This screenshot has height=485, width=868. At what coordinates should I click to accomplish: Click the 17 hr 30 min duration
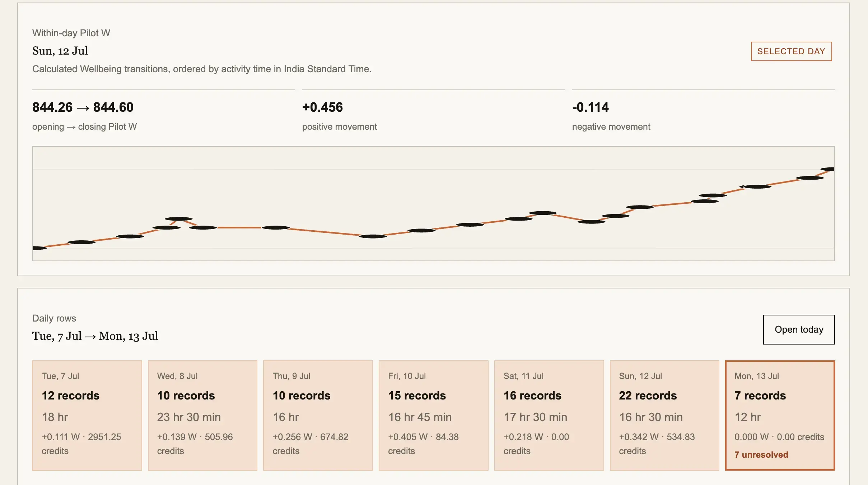tap(535, 417)
